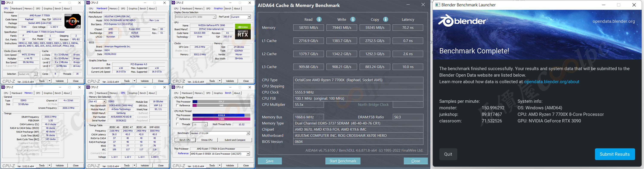
Task: Click the Part Number AX5U6000C4016G-B field
Action: click(x=121, y=117)
